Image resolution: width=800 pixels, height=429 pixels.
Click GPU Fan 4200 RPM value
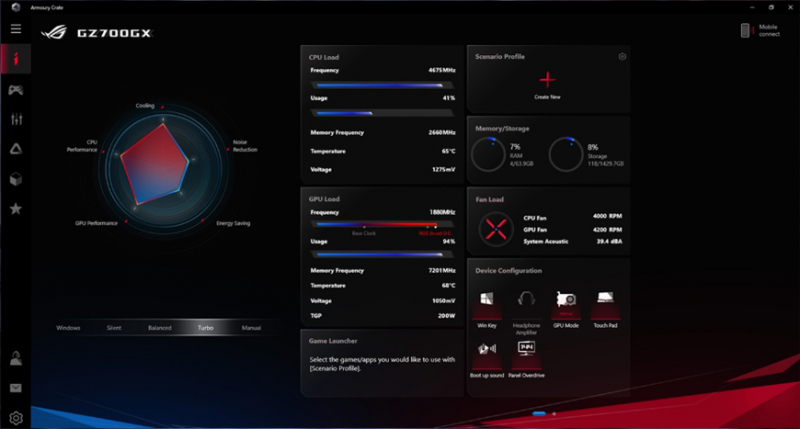[x=607, y=230]
